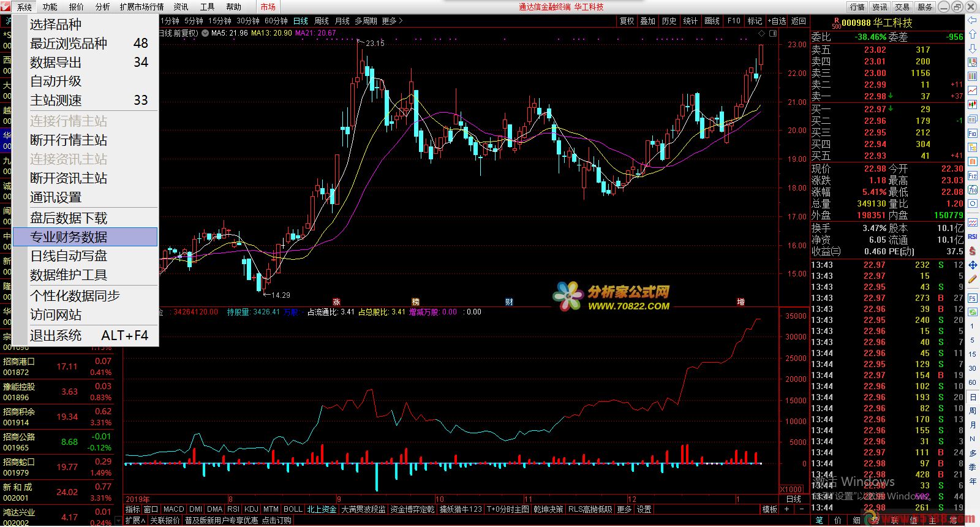Switch to the MACD indicator tab
The width and height of the screenshot is (980, 527).
point(173,509)
